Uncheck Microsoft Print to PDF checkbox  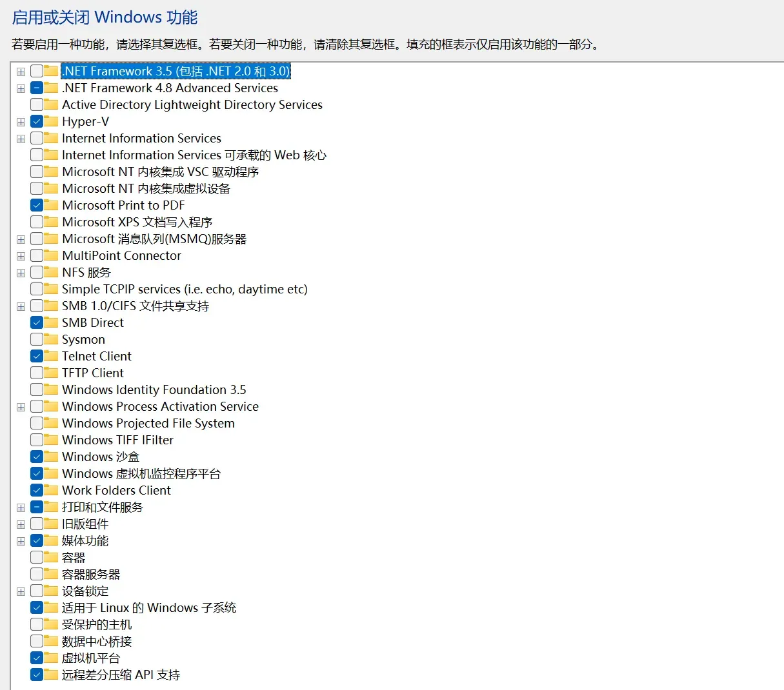point(37,205)
